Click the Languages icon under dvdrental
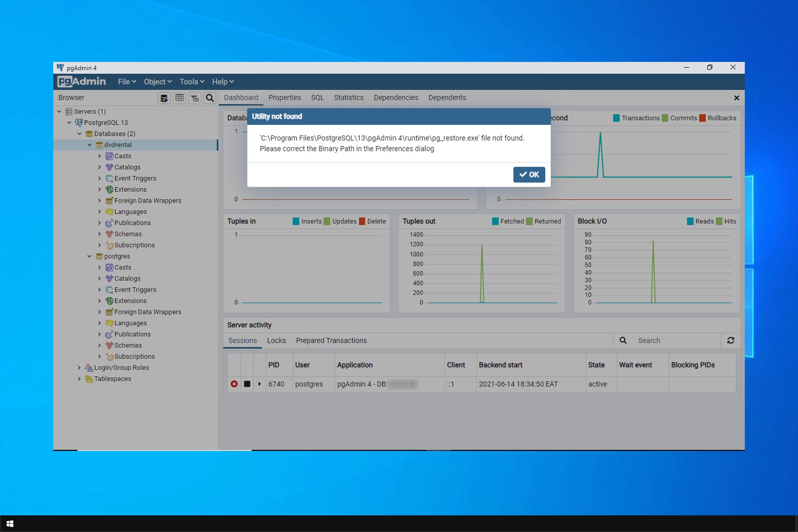This screenshot has width=798, height=532. pyautogui.click(x=109, y=212)
